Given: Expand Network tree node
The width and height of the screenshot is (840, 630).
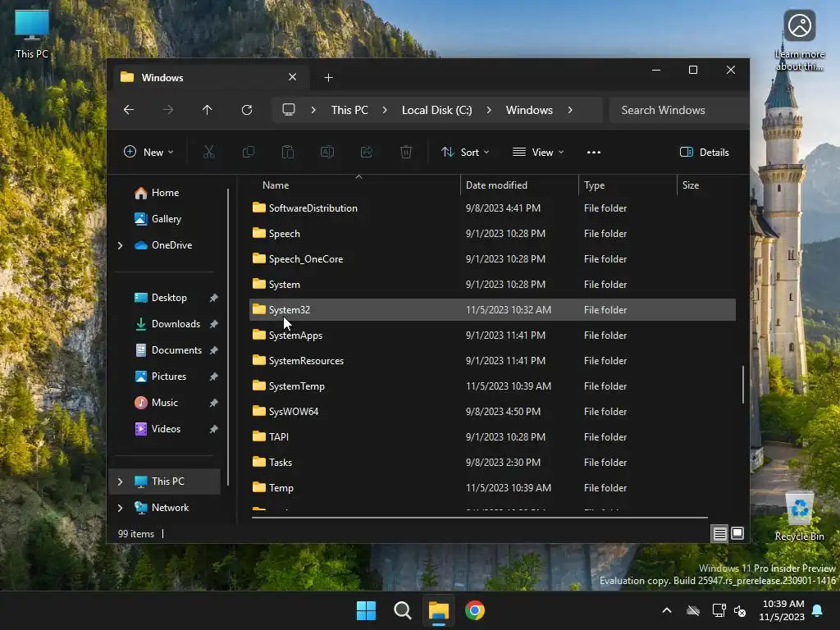Looking at the screenshot, I should click(120, 508).
